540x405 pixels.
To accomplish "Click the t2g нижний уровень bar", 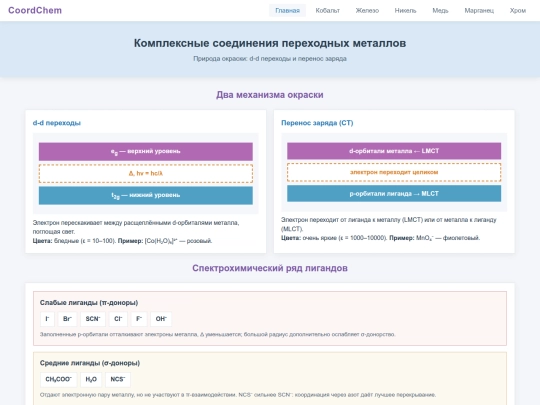I will coord(146,195).
